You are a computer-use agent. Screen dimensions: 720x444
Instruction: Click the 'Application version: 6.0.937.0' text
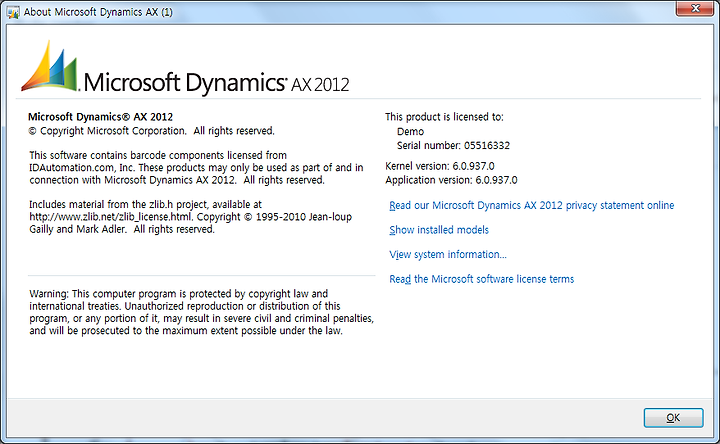point(451,180)
